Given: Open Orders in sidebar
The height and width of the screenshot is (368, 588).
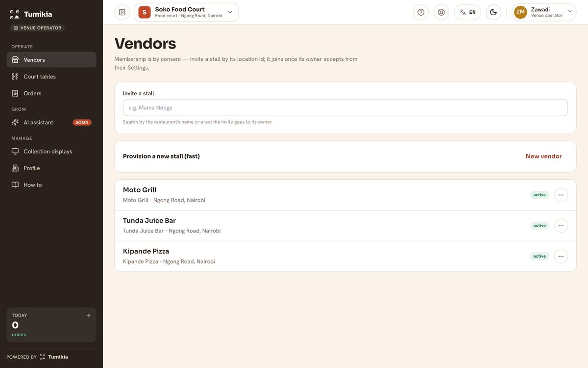Looking at the screenshot, I should [x=51, y=93].
